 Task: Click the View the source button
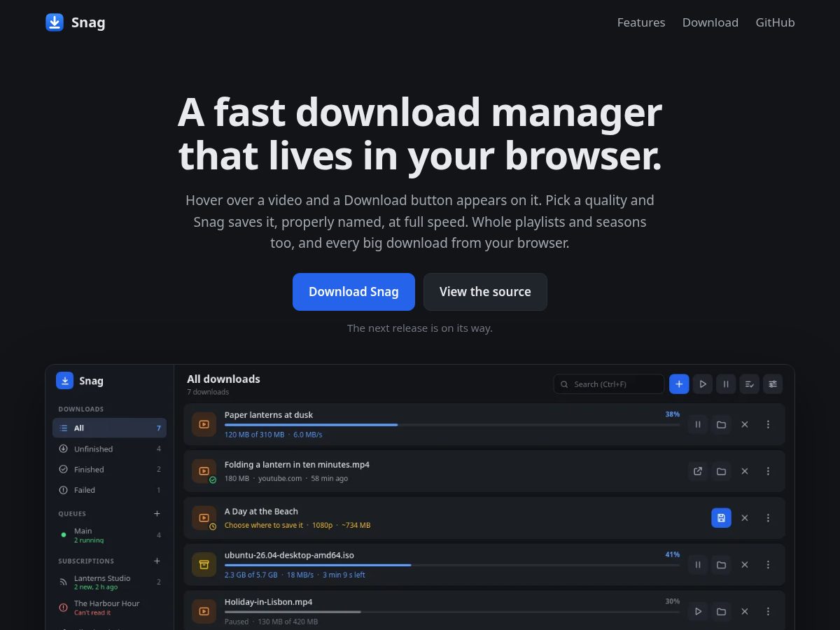485,292
